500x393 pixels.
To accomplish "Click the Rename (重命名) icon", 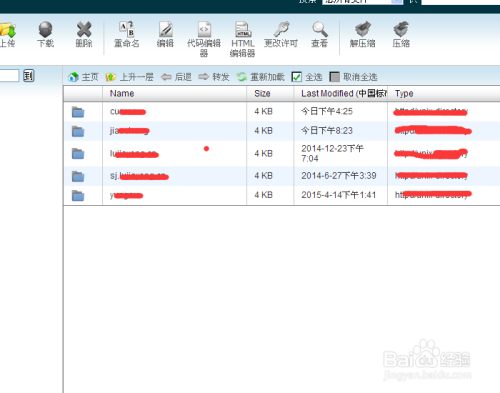I will coord(126,29).
